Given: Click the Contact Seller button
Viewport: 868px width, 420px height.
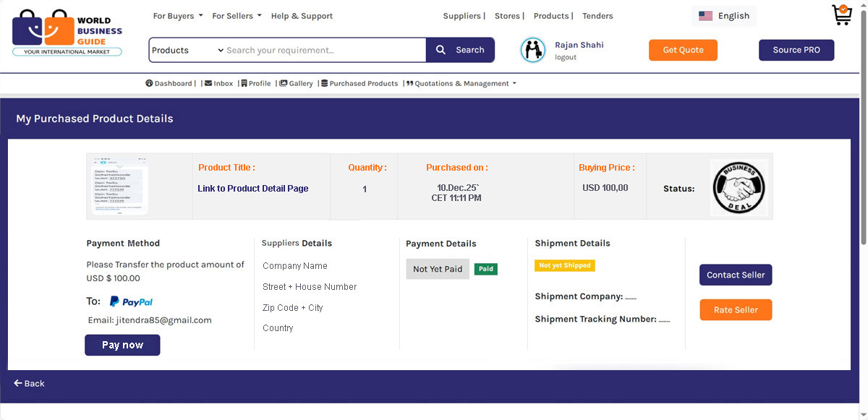Looking at the screenshot, I should [x=736, y=275].
